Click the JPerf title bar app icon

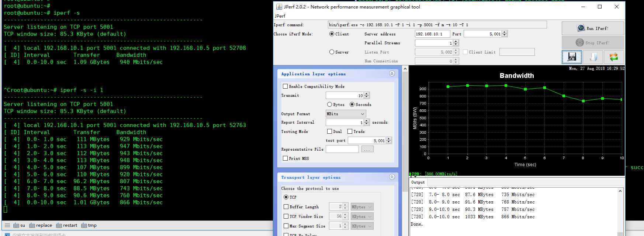coord(279,7)
